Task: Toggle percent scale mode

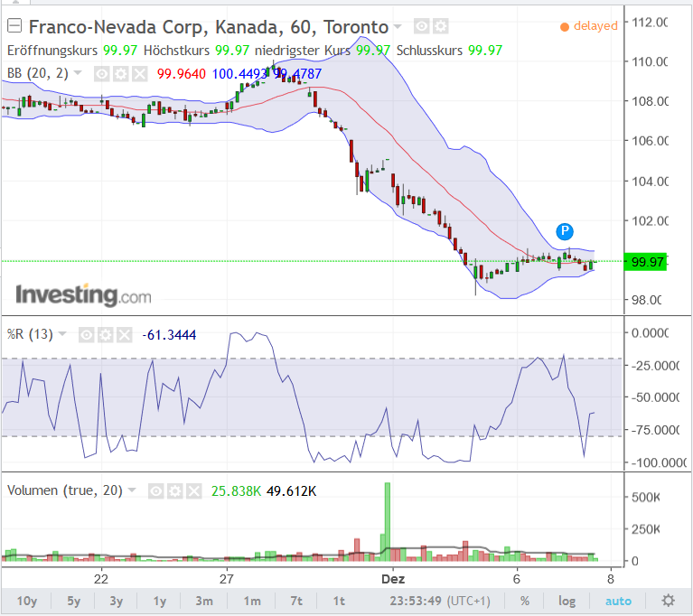Action: pyautogui.click(x=525, y=601)
